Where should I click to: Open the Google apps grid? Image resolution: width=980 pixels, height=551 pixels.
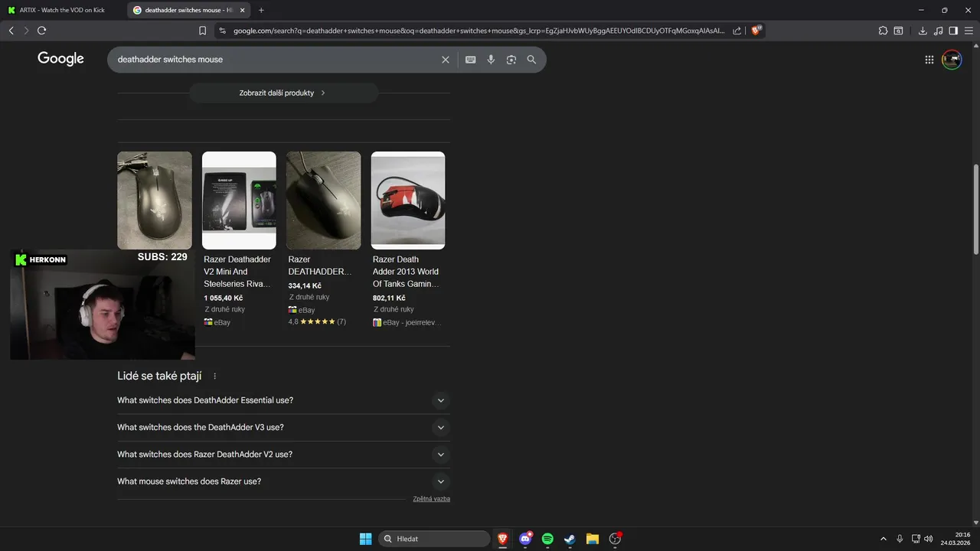coord(929,60)
